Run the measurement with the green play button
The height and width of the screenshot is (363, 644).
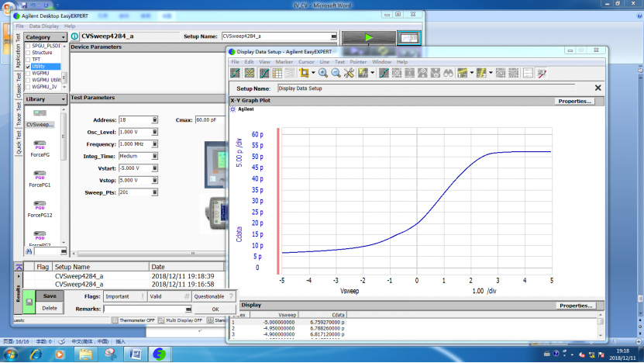tap(369, 37)
